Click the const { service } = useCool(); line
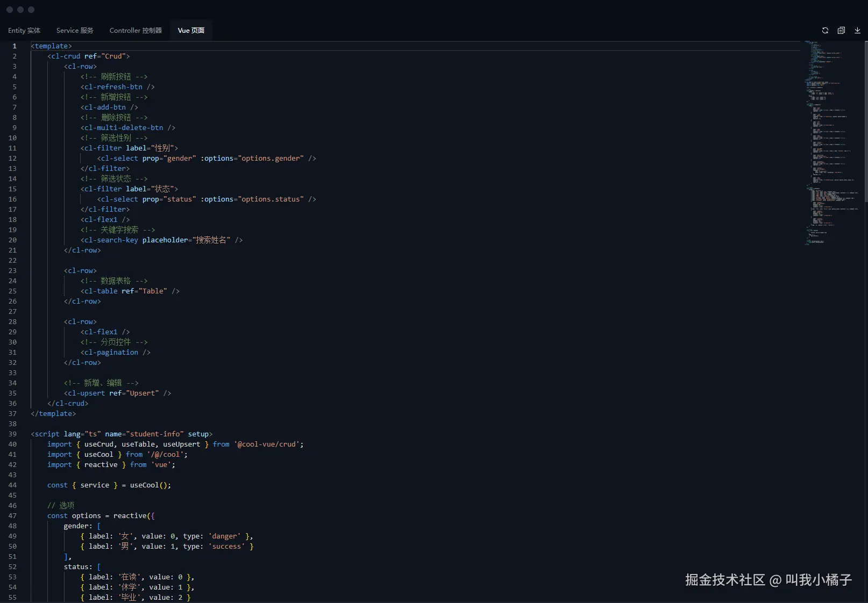The width and height of the screenshot is (868, 603). point(109,485)
